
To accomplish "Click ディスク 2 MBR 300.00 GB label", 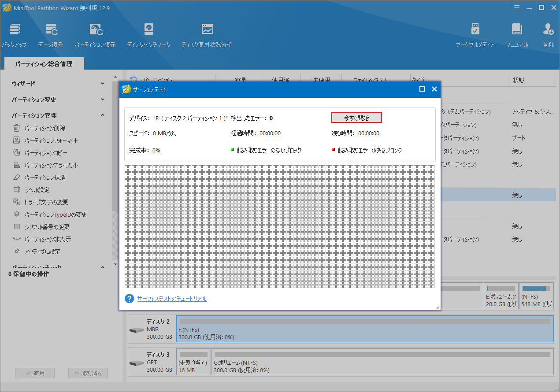I will 159,329.
